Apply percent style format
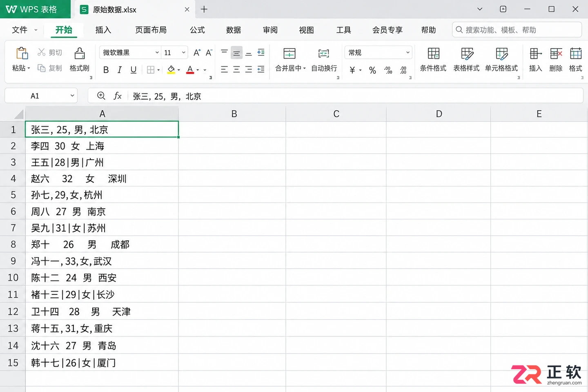 point(372,70)
